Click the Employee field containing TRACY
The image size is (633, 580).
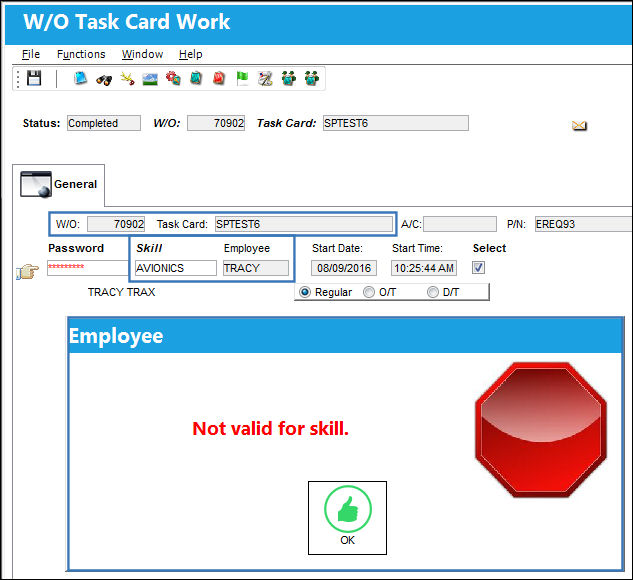[256, 268]
